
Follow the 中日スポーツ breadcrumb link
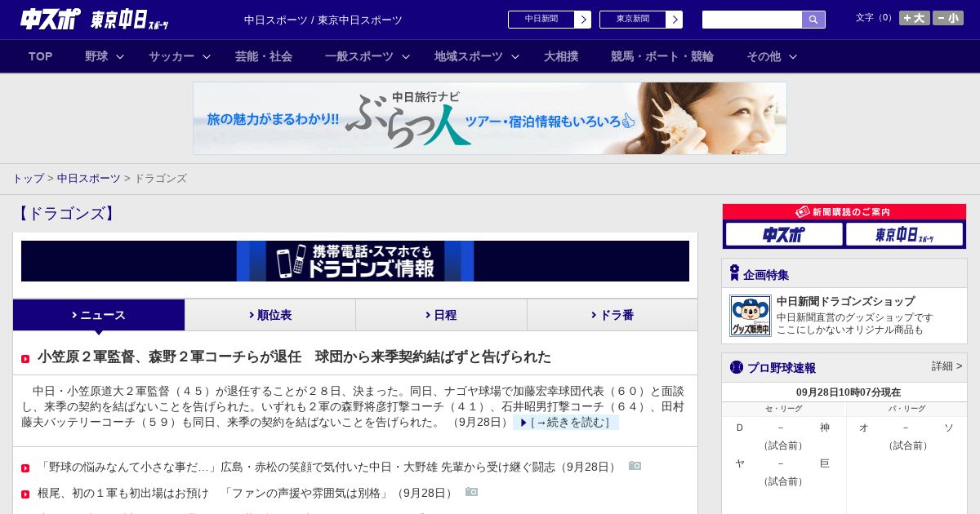[x=88, y=178]
